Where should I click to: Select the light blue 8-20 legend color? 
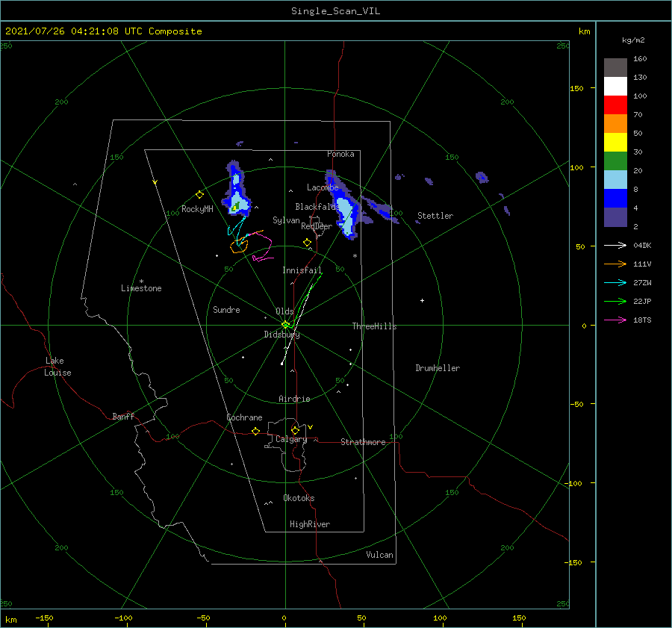pos(615,180)
